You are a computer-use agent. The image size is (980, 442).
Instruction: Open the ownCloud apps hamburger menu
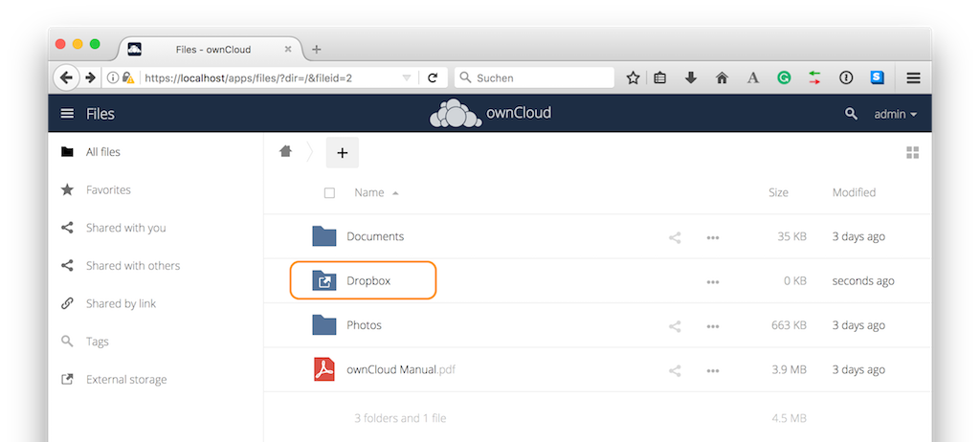pos(67,114)
